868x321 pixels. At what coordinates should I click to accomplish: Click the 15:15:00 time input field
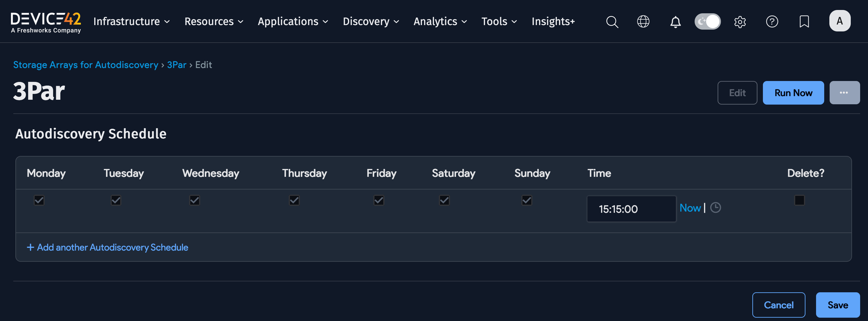click(x=631, y=209)
